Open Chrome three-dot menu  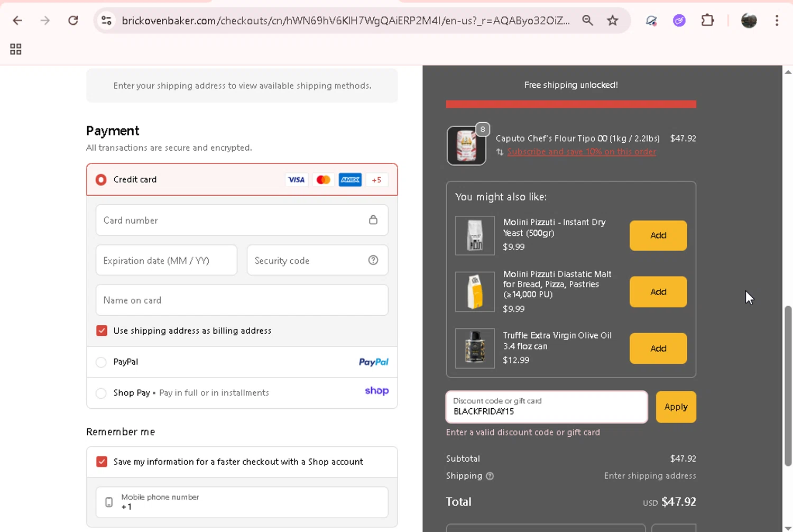777,21
